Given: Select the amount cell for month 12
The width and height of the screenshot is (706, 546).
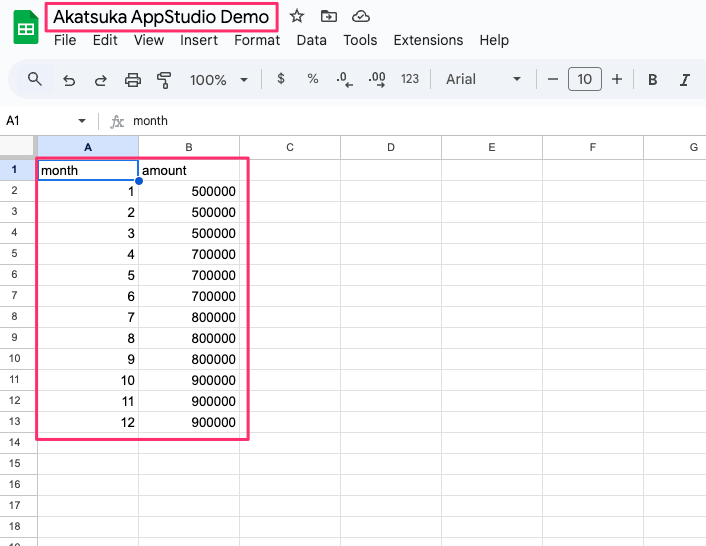Looking at the screenshot, I should tap(189, 422).
